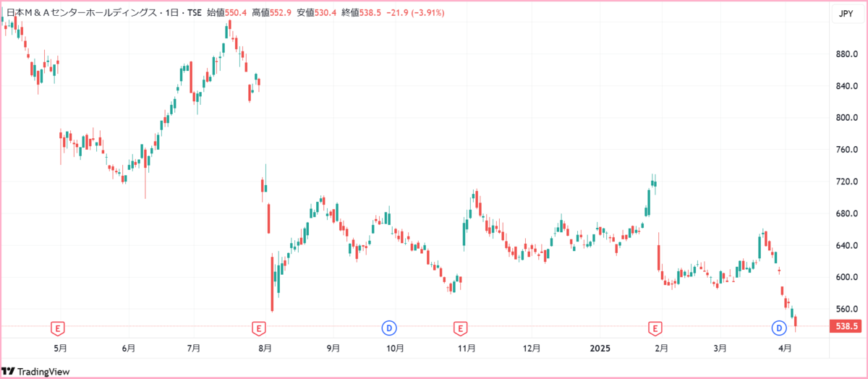Click the 3月 date axis label
This screenshot has width=868, height=379.
720,348
